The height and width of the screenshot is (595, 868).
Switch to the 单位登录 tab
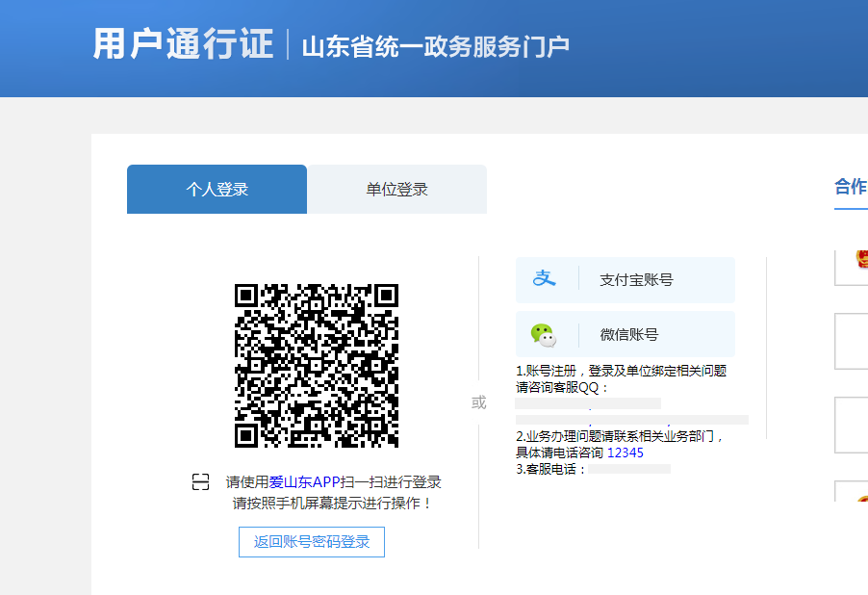(396, 189)
